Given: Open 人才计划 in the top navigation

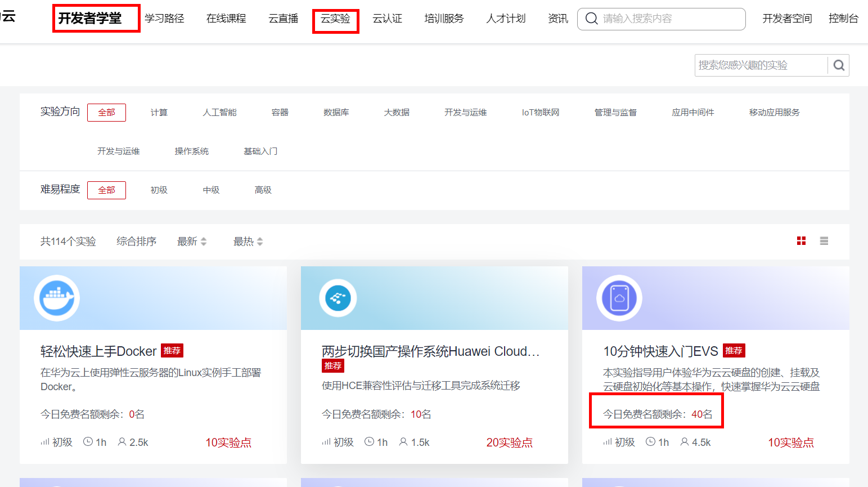Looking at the screenshot, I should [506, 19].
